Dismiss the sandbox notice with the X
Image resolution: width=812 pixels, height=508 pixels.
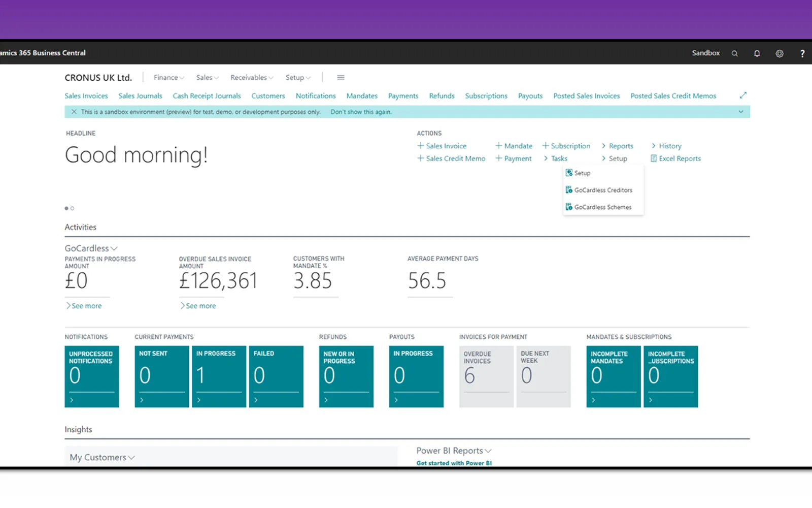pyautogui.click(x=74, y=112)
